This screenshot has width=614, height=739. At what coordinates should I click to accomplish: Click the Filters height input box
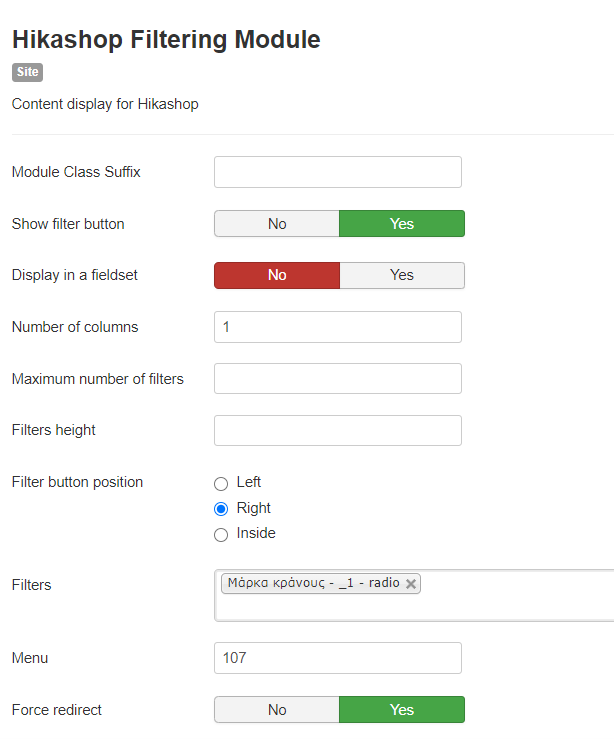point(338,430)
